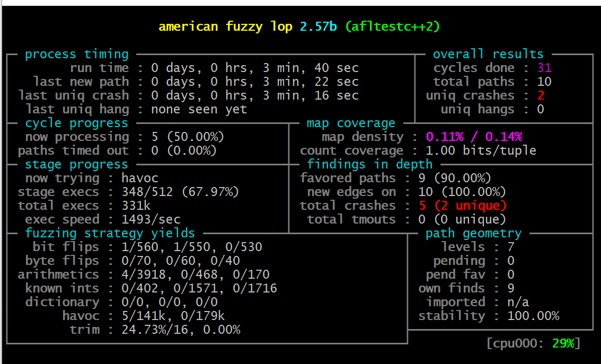Click the 'findings in depth' section header
Image resolution: width=601 pixels, height=364 pixels.
[369, 165]
